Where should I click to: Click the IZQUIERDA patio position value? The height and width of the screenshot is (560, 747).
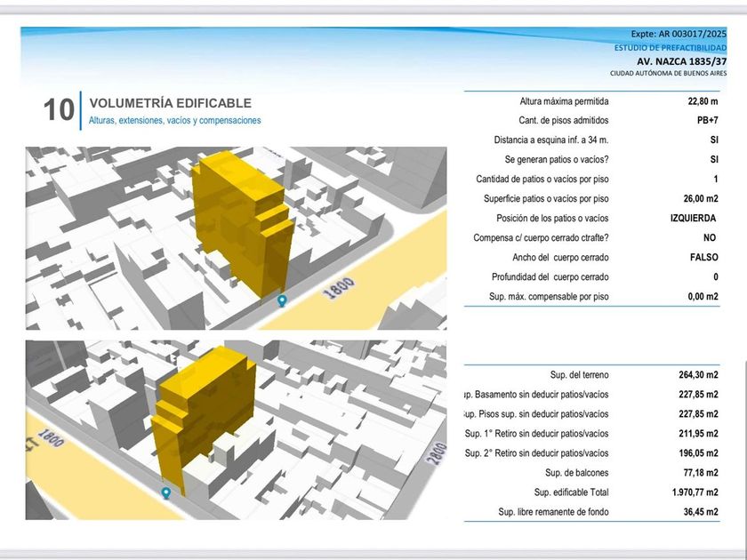click(x=694, y=219)
